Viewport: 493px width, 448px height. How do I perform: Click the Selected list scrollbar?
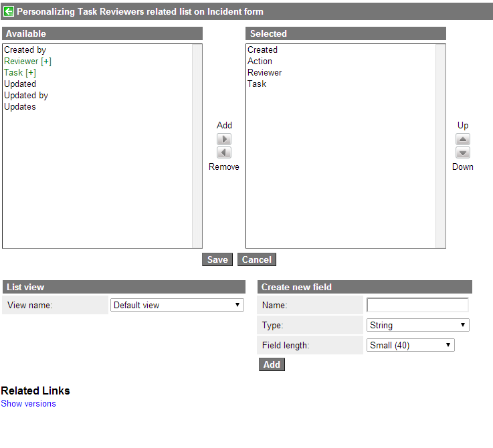[441, 146]
